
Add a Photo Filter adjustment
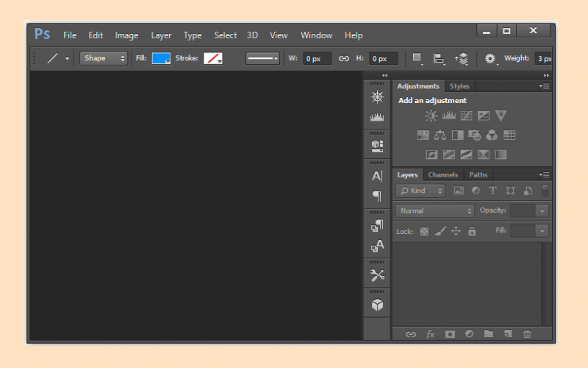click(474, 135)
